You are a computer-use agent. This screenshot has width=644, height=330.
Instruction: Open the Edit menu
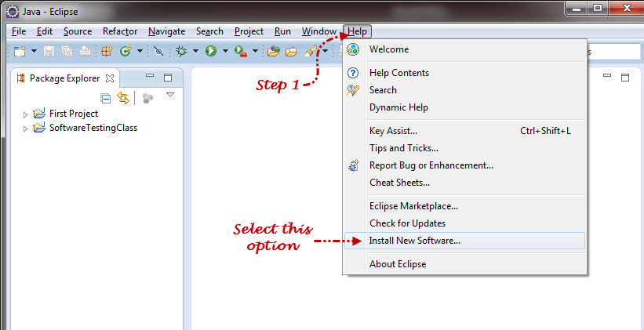coord(45,31)
